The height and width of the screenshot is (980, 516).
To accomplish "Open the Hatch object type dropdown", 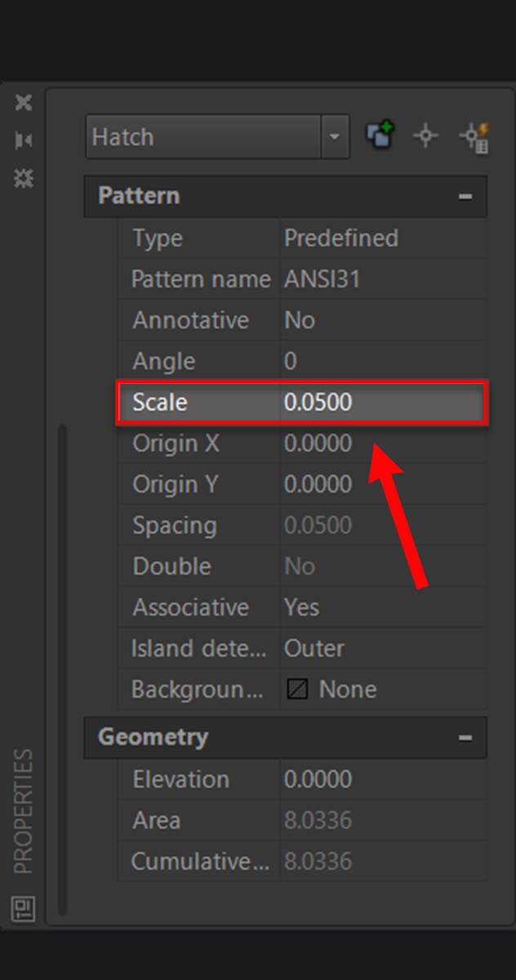I will pos(333,137).
